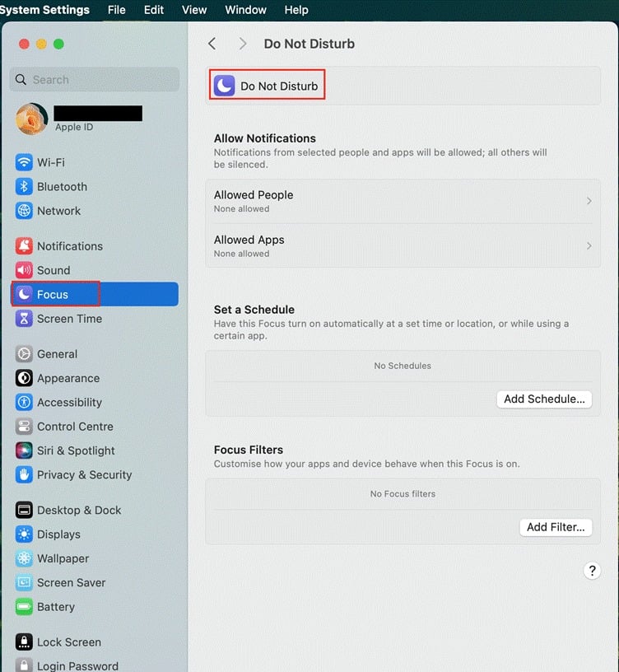Image resolution: width=619 pixels, height=672 pixels.
Task: Select the Focus moon icon in sidebar
Action: click(x=24, y=294)
